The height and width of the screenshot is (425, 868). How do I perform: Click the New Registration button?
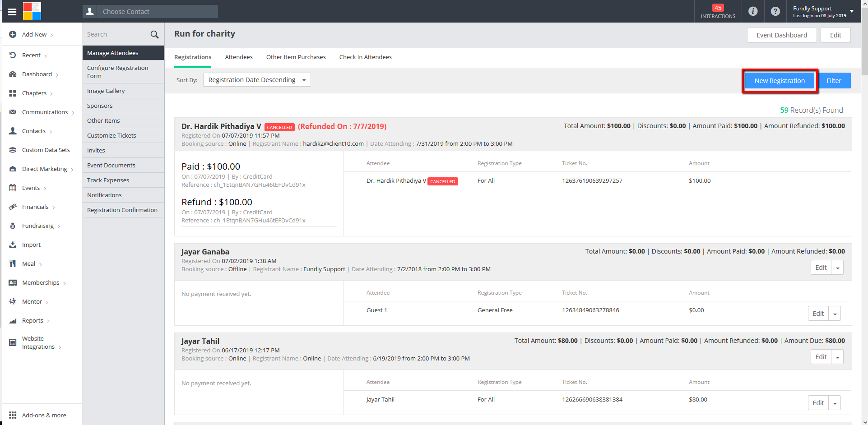pos(780,81)
